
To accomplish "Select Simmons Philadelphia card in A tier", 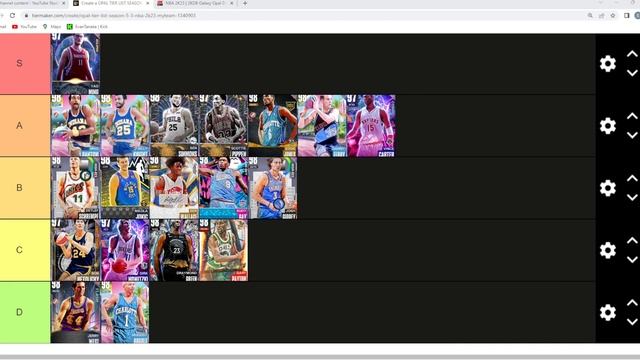I will [174, 126].
